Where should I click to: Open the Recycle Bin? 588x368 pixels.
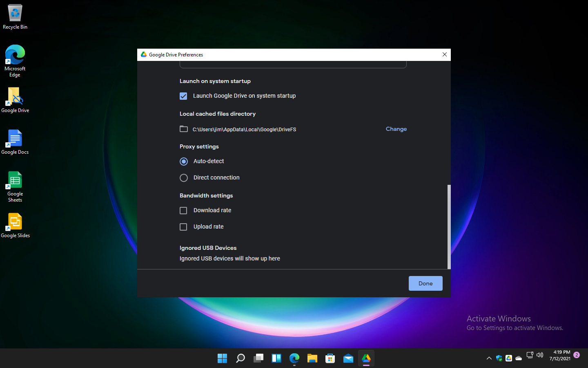pyautogui.click(x=15, y=12)
